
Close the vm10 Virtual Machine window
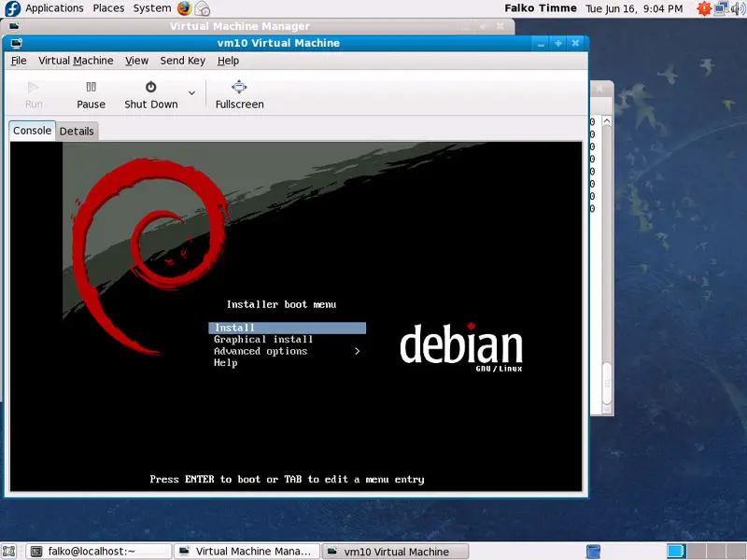point(575,44)
